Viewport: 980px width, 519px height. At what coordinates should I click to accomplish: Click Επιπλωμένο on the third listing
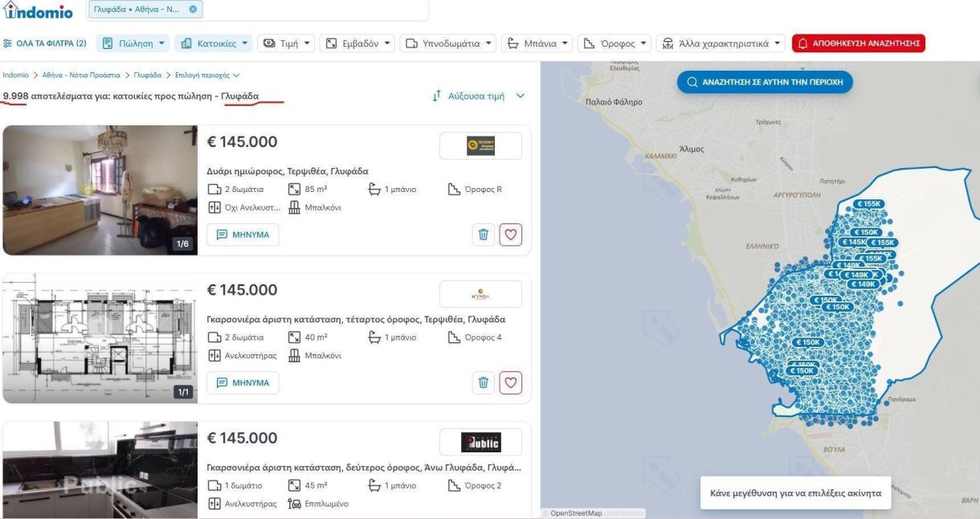click(x=318, y=505)
